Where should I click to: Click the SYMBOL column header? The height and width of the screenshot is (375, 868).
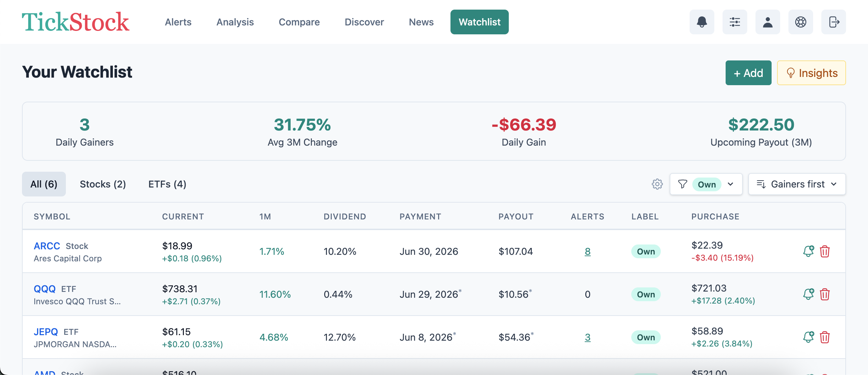pyautogui.click(x=52, y=217)
